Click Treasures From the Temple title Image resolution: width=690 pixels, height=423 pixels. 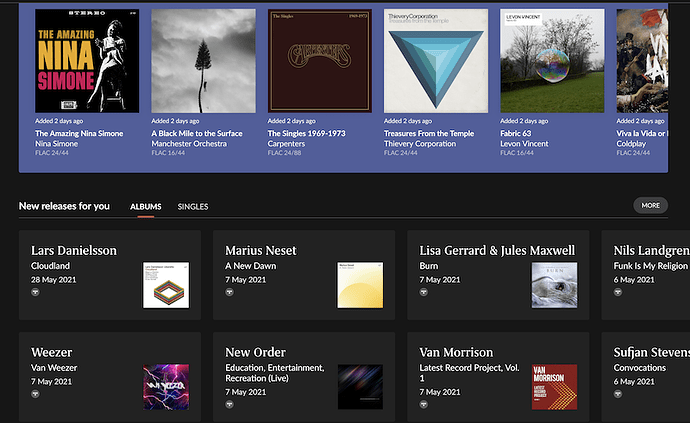tap(429, 133)
